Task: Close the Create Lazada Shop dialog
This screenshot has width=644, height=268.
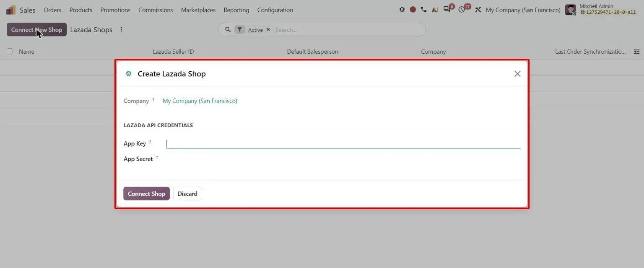Action: [517, 74]
